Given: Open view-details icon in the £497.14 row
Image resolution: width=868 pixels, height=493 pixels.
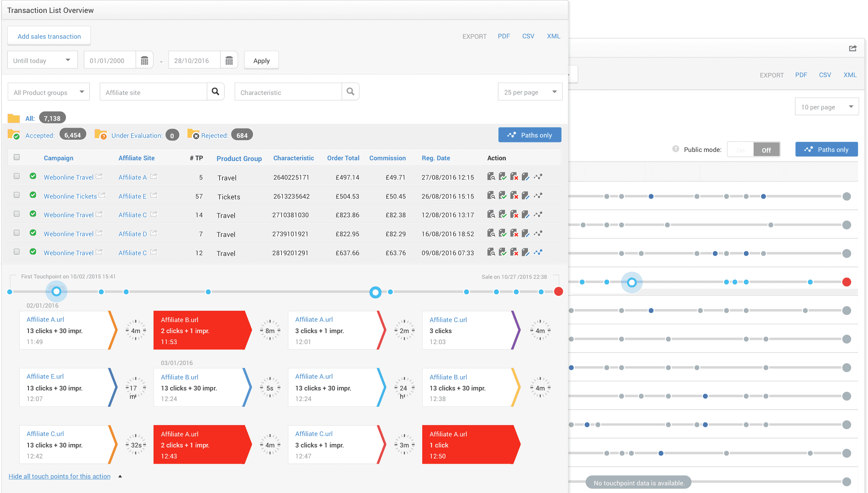Looking at the screenshot, I should coord(491,177).
